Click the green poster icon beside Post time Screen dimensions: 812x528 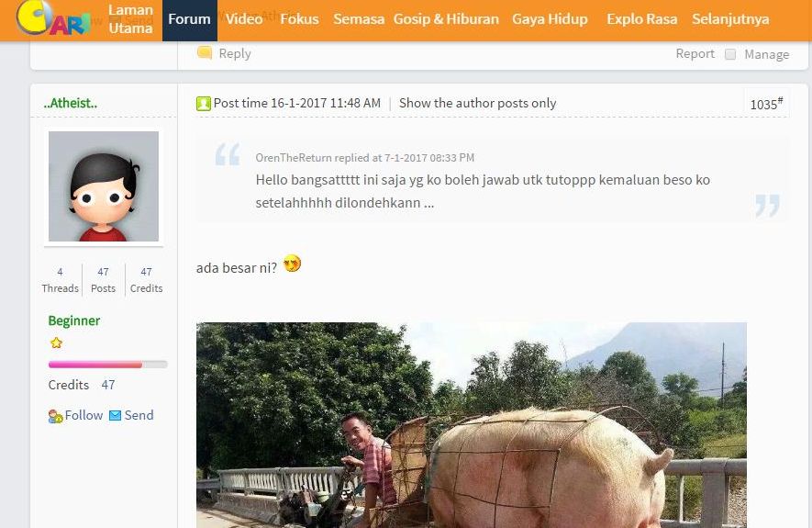pos(204,104)
